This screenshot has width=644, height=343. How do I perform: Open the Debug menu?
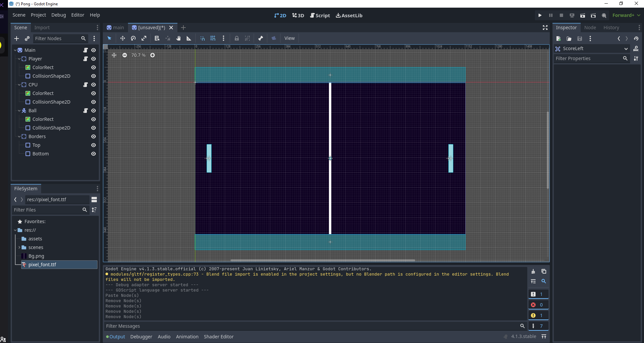[x=59, y=15]
